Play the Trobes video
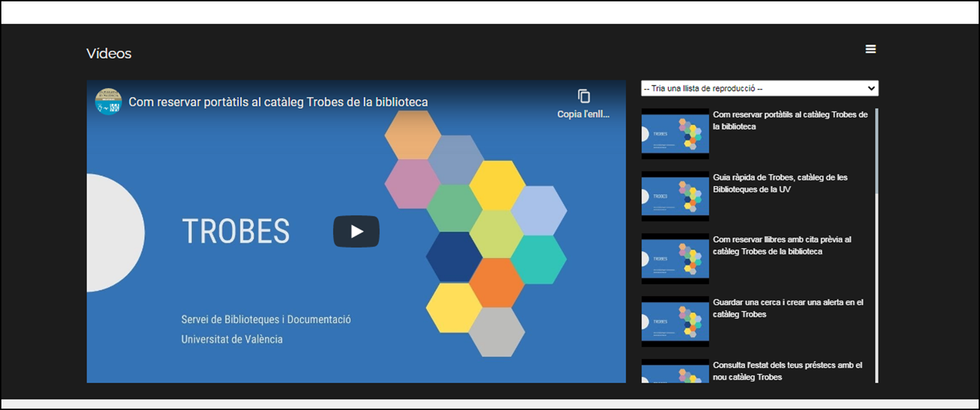 pyautogui.click(x=356, y=232)
